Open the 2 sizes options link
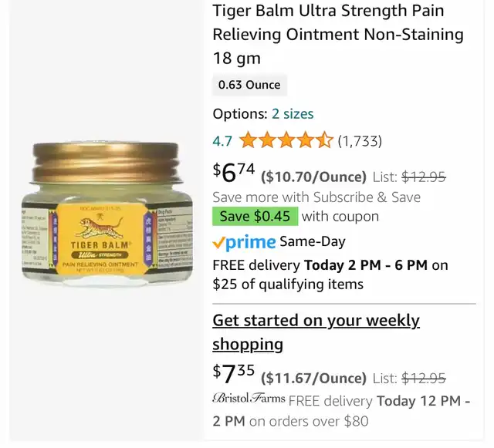494x448 pixels. 293,113
